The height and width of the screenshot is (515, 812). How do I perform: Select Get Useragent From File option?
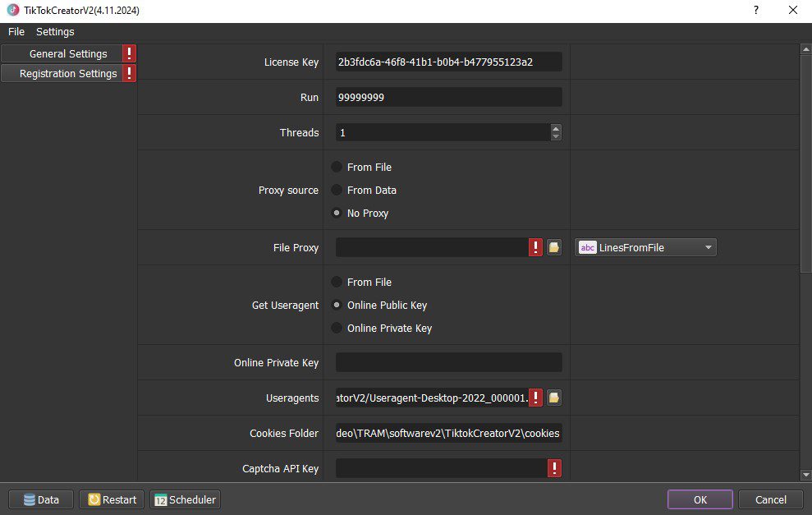click(337, 282)
